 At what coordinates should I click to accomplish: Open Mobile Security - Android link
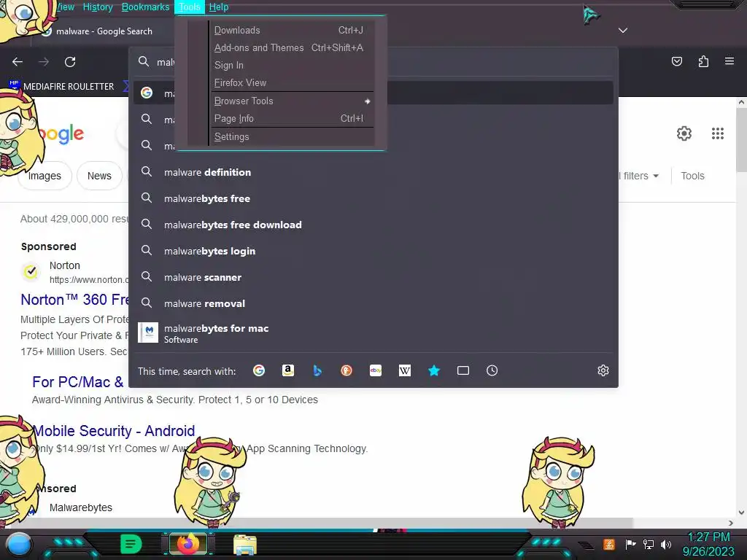113,430
